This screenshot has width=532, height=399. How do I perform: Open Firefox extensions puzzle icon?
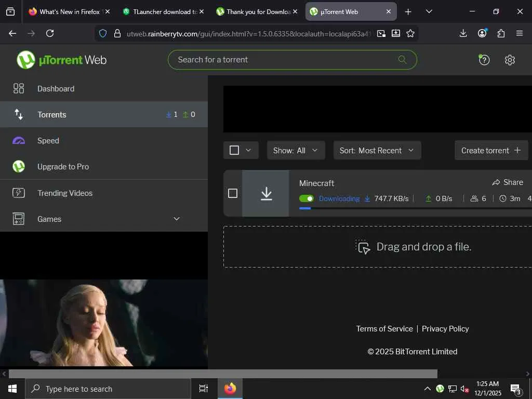pyautogui.click(x=501, y=33)
